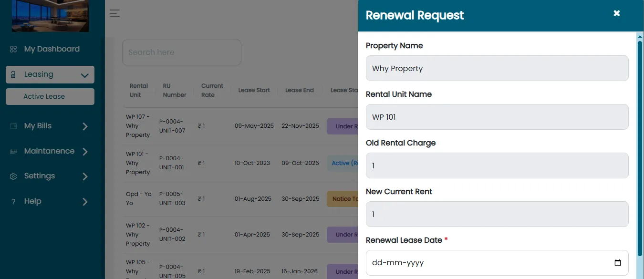The width and height of the screenshot is (644, 279).
Task: Expand the My Bills chevron
Action: [85, 126]
